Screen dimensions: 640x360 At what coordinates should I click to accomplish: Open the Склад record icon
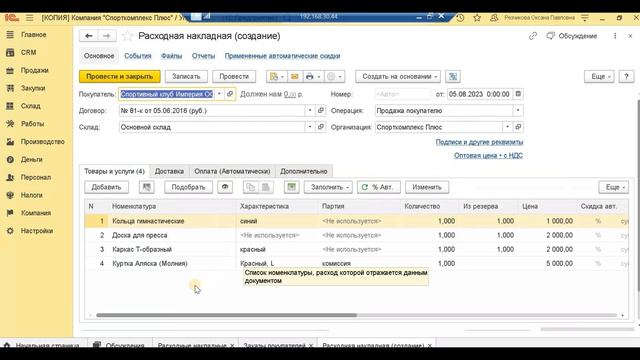pyautogui.click(x=321, y=127)
